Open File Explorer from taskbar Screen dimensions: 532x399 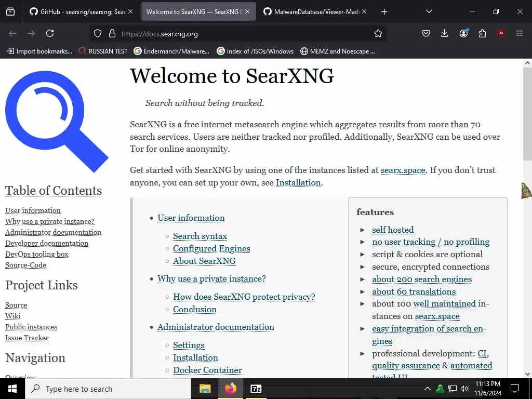[x=205, y=389]
